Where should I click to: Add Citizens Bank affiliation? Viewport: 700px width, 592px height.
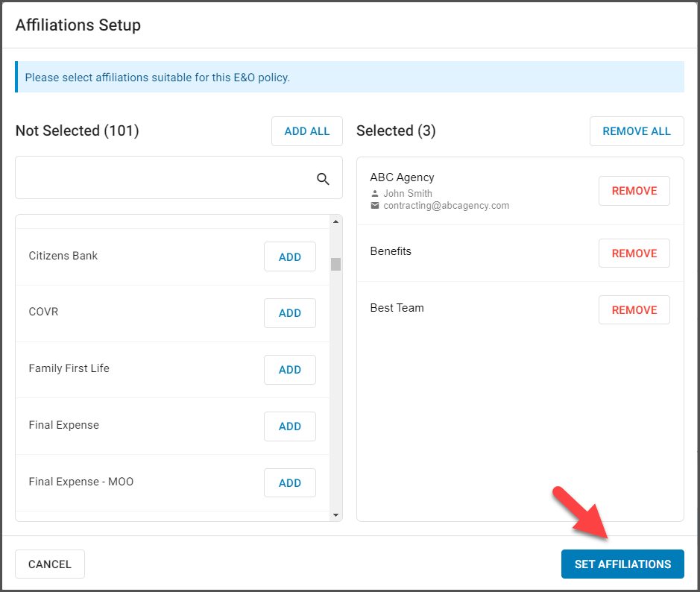(x=290, y=256)
